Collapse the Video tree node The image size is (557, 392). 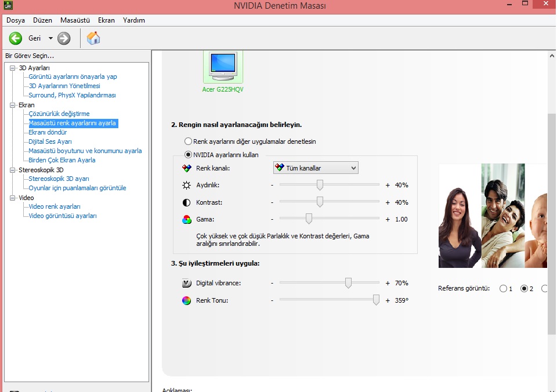click(x=13, y=198)
